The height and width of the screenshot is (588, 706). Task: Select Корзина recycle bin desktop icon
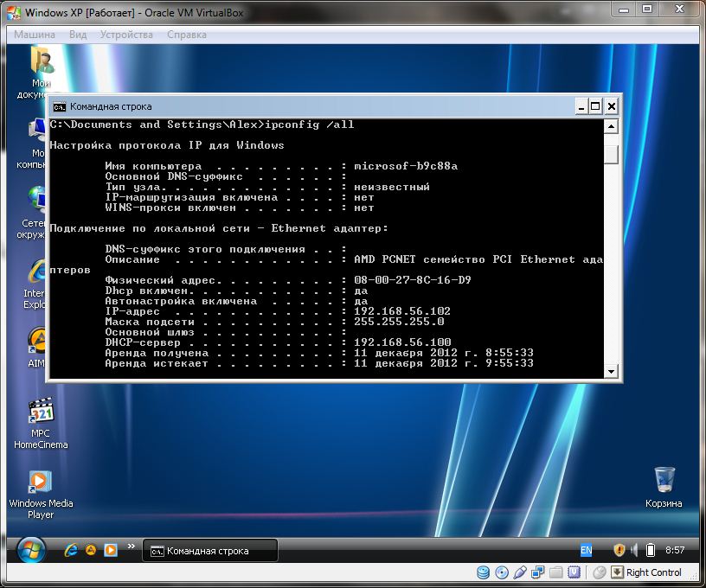tap(664, 488)
